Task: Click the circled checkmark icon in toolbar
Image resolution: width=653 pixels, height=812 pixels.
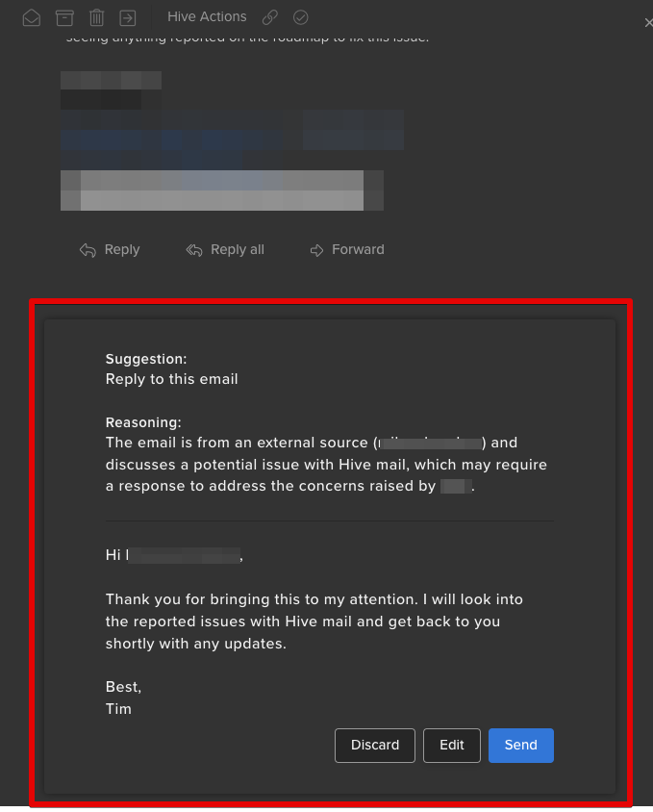Action: [x=300, y=17]
